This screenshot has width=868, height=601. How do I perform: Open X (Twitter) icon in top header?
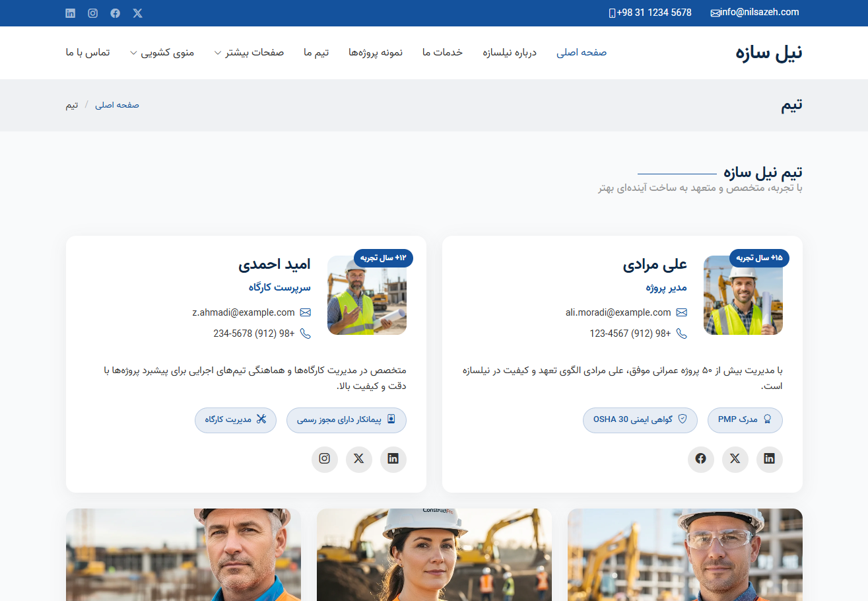(x=137, y=13)
